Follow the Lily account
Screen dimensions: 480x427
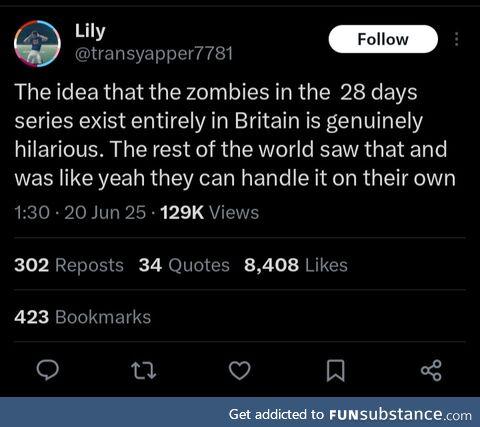pyautogui.click(x=383, y=39)
